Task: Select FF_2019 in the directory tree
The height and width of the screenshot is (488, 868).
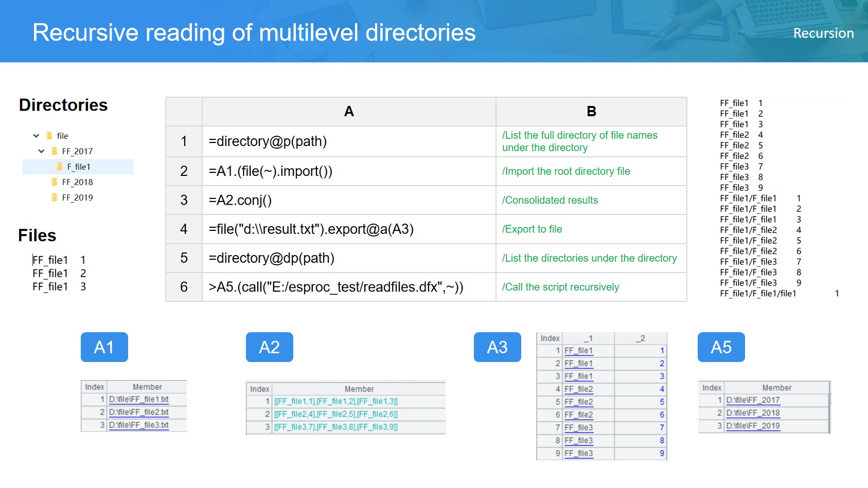Action: [x=77, y=197]
